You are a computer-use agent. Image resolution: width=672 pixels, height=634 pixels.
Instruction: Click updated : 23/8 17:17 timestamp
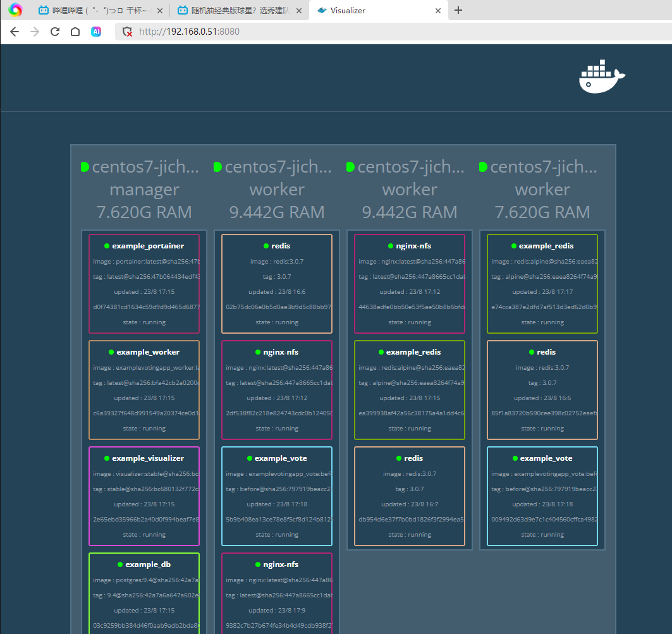tap(542, 292)
